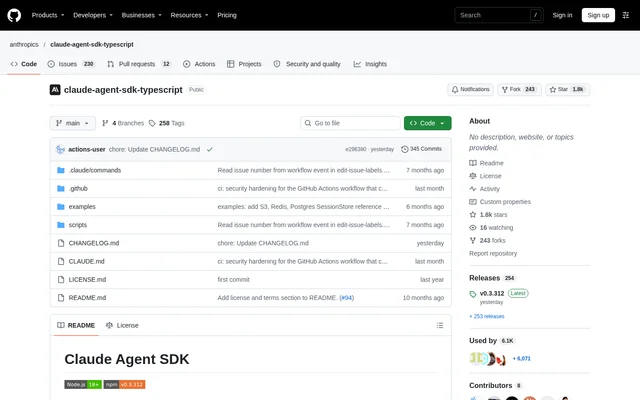View the 4 Branches link

pos(123,123)
